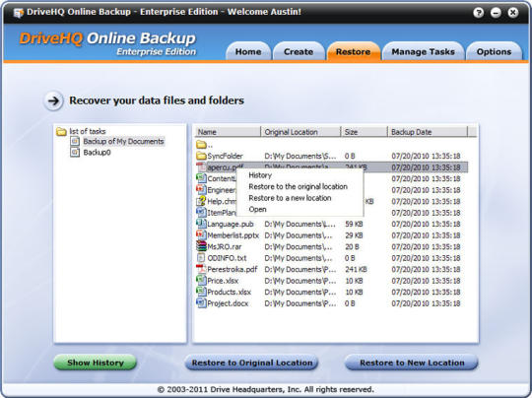Click the apercu.pdf file icon

[x=201, y=167]
